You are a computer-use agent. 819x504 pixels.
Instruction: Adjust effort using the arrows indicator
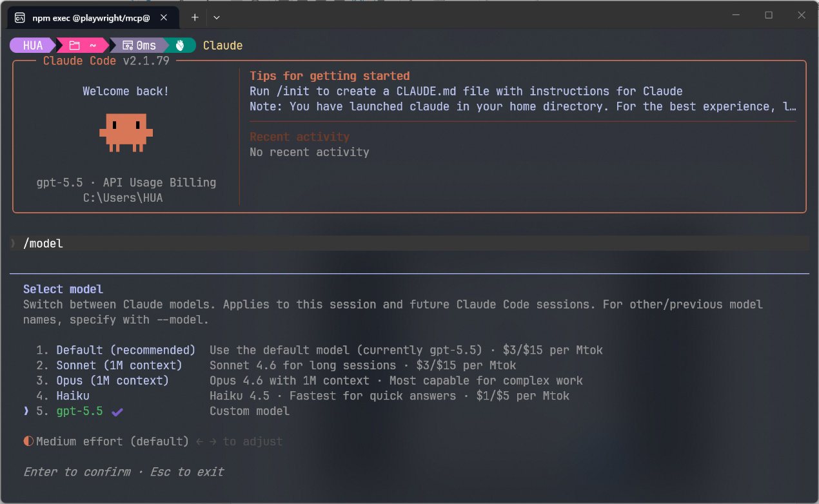click(207, 441)
